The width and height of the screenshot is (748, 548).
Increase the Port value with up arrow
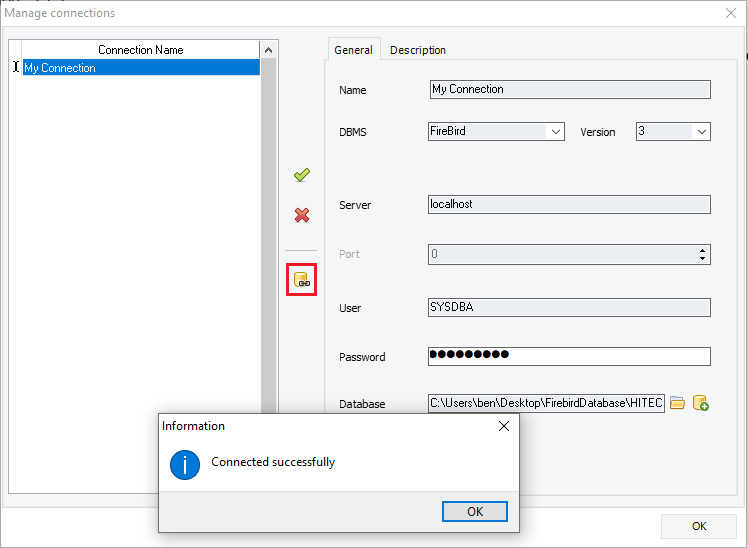pyautogui.click(x=702, y=250)
